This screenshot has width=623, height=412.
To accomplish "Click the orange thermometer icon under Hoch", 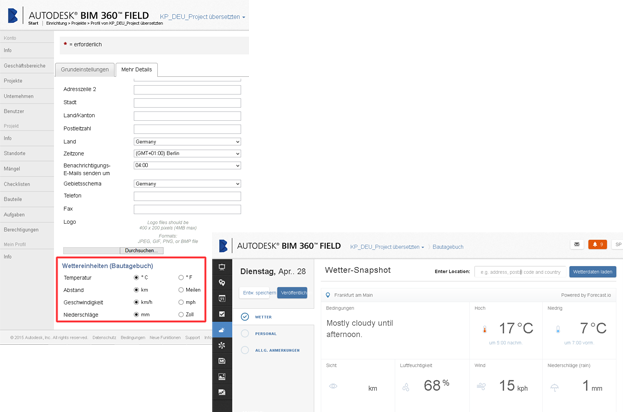I will pos(484,329).
